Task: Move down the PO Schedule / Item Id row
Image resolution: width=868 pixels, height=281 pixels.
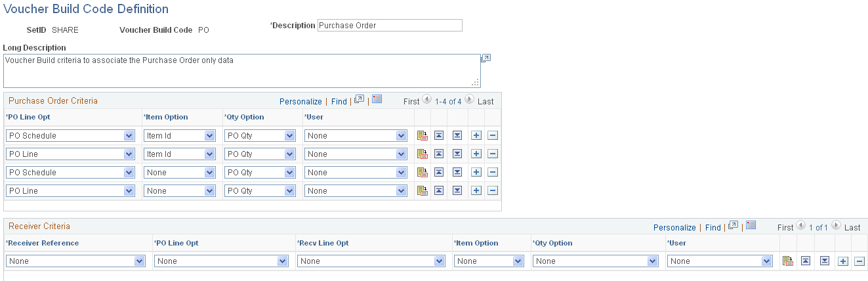Action: pyautogui.click(x=457, y=135)
